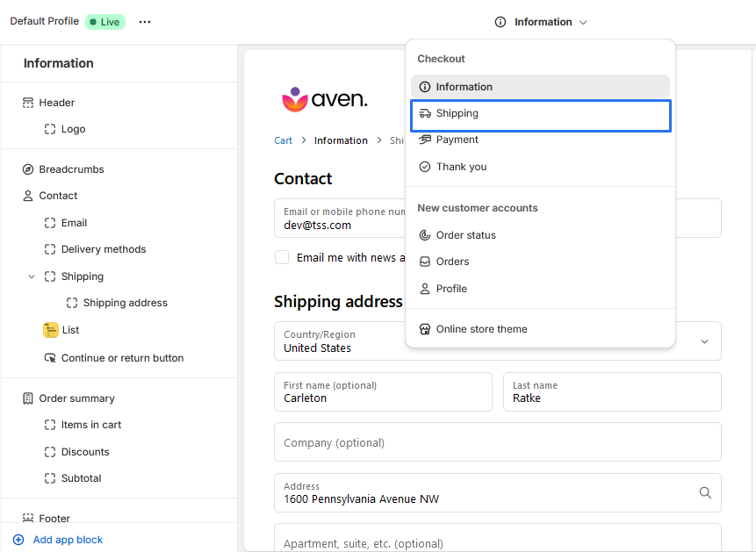
Task: Click the Order summary icon in sidebar
Action: click(28, 398)
